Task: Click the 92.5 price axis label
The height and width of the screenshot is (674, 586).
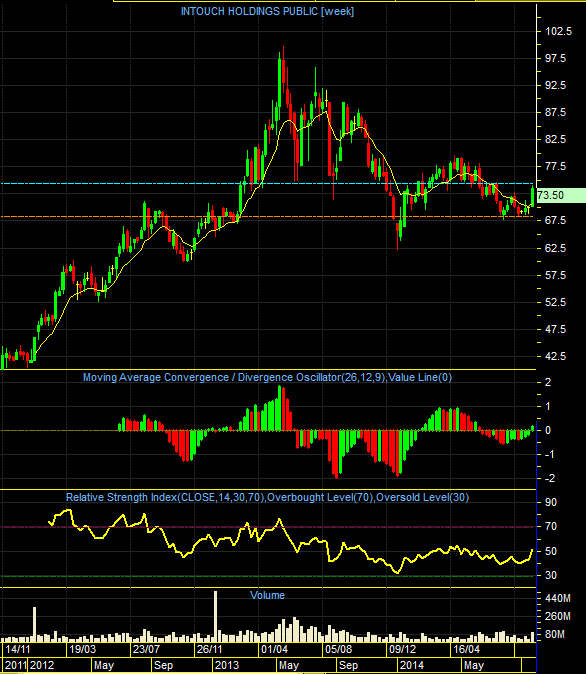Action: pyautogui.click(x=555, y=86)
